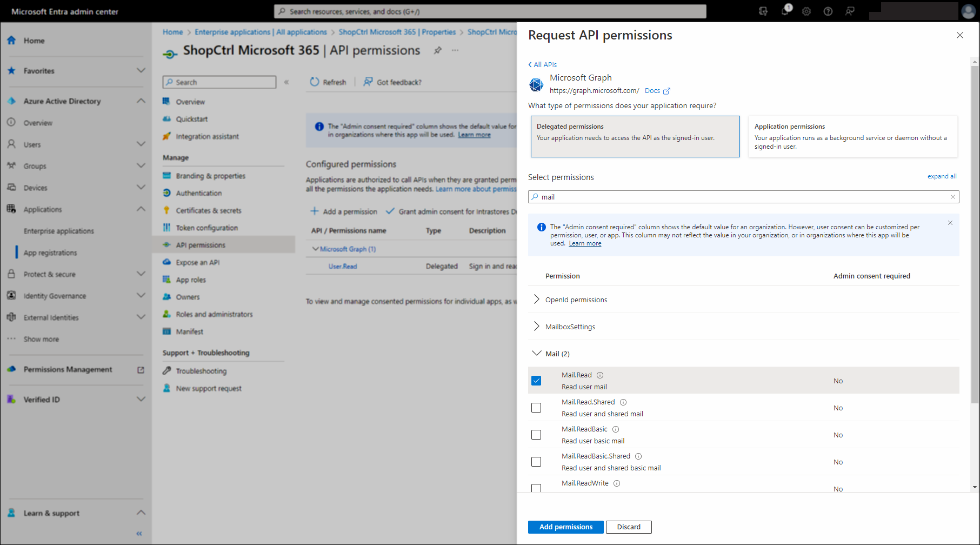Open the Microsoft Graph Docs link
Viewport: 980px width, 545px height.
point(657,91)
